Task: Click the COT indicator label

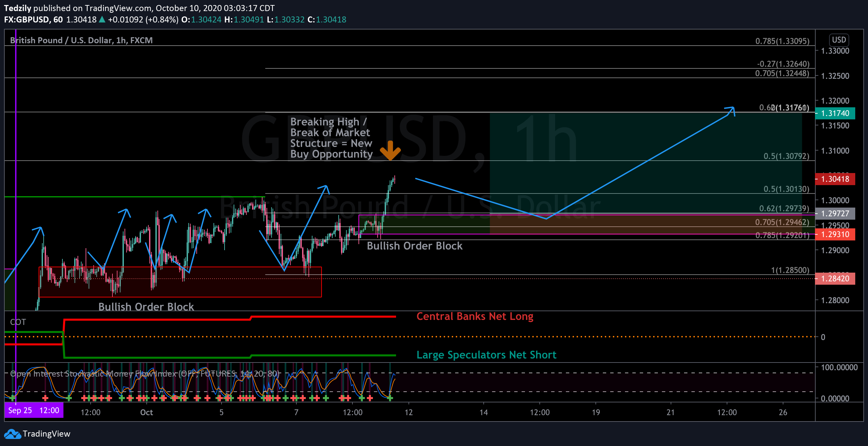Action: coord(18,322)
